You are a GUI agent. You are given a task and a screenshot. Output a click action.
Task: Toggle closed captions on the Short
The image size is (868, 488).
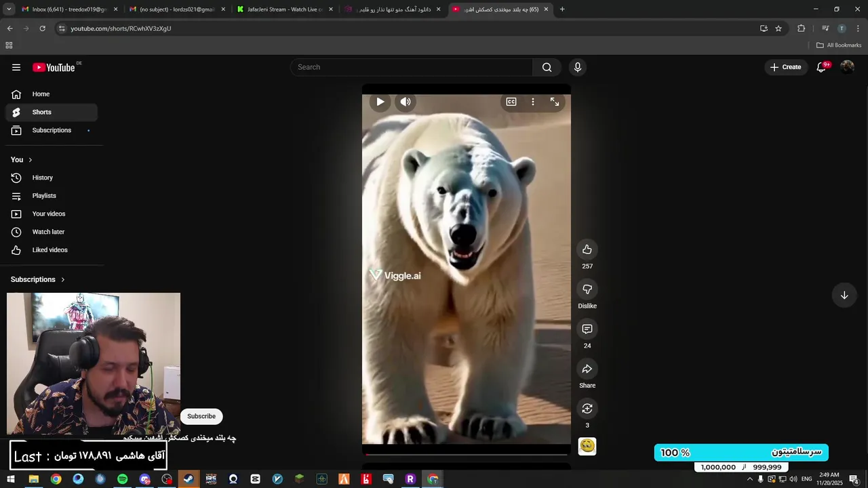[511, 102]
